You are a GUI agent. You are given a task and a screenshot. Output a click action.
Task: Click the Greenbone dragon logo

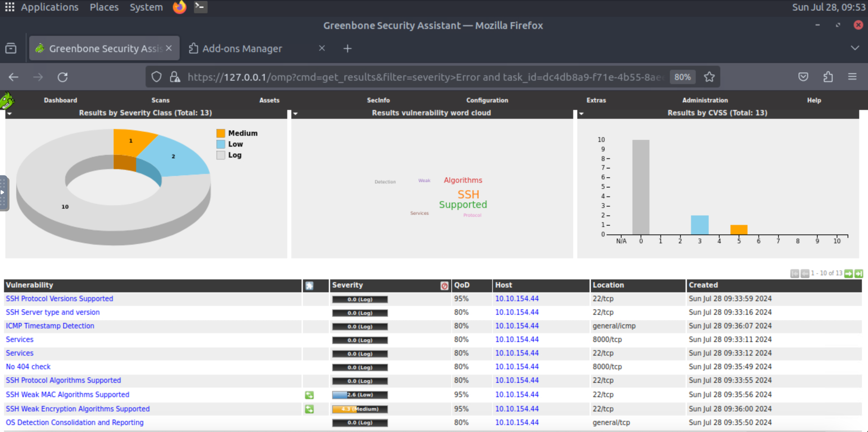[x=8, y=100]
